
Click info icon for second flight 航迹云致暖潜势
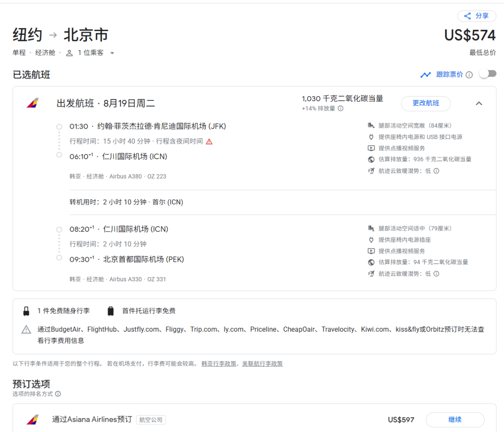pos(436,274)
